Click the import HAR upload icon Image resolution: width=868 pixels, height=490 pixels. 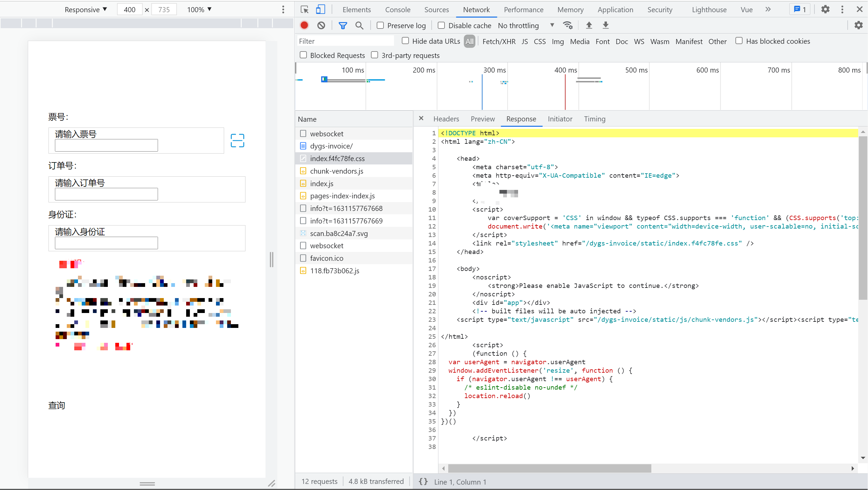[x=589, y=25]
